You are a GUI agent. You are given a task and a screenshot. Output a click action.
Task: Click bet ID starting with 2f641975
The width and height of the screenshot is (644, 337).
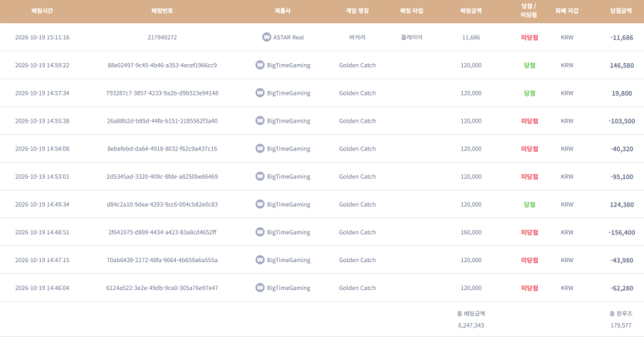162,232
